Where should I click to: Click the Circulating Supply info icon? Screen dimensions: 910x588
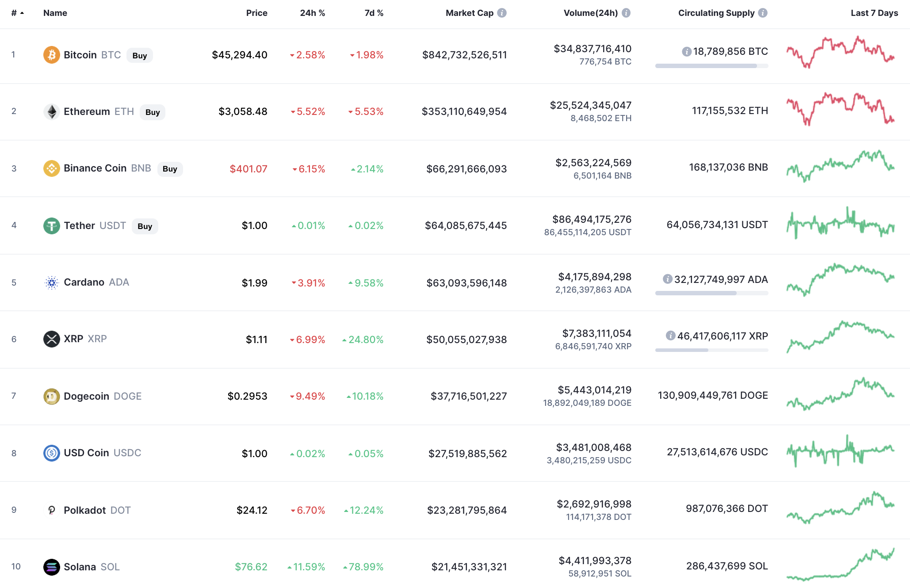(763, 13)
